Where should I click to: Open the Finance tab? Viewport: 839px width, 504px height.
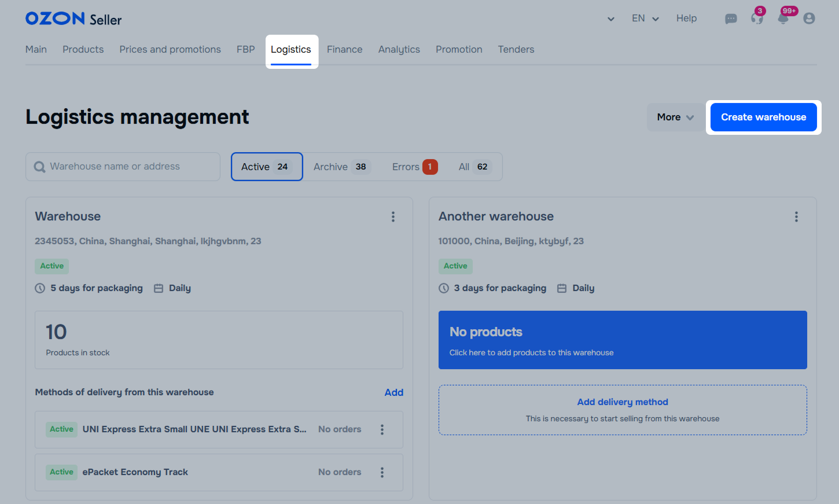coord(345,50)
